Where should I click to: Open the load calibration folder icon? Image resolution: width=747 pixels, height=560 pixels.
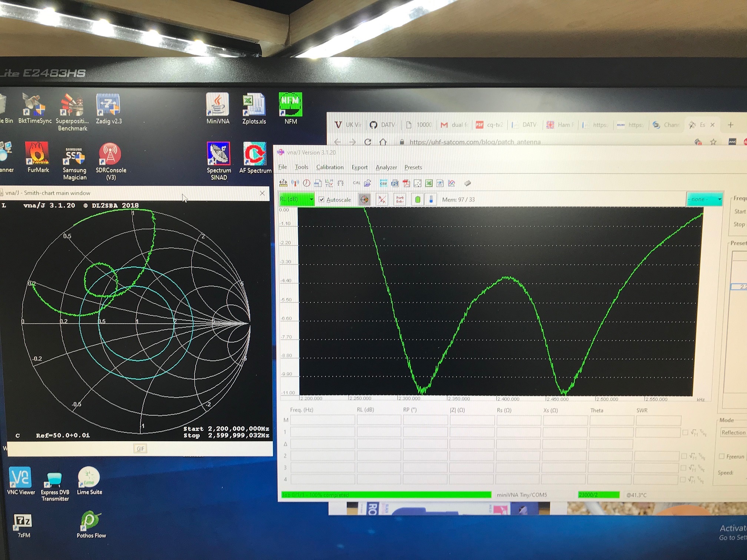point(368,183)
